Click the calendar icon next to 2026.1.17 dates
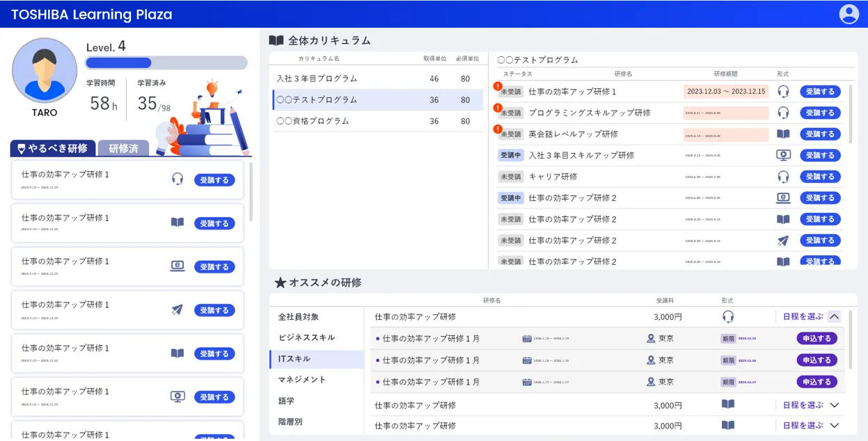The height and width of the screenshot is (441, 868). [527, 382]
